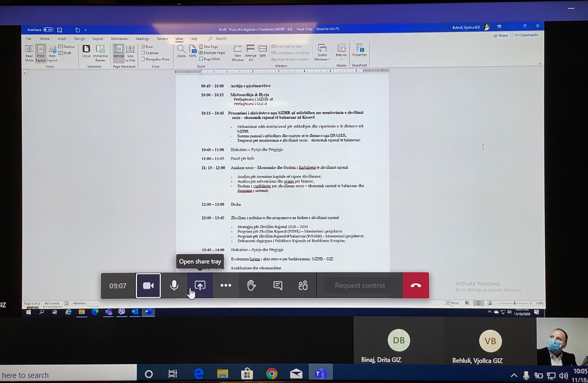
Task: Click the Windows search box
Action: click(67, 375)
